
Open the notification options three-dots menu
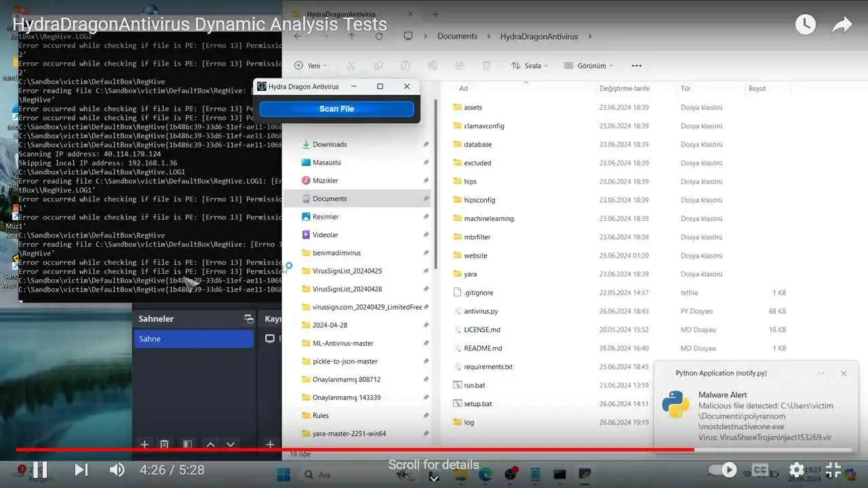tap(821, 373)
